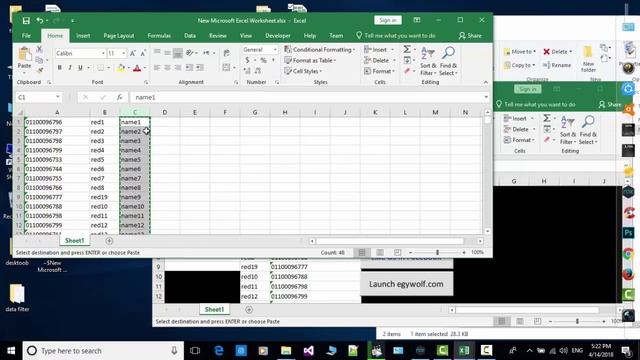Click the Accounting dollar format icon
This screenshot has height=360, width=640.
click(x=247, y=60)
